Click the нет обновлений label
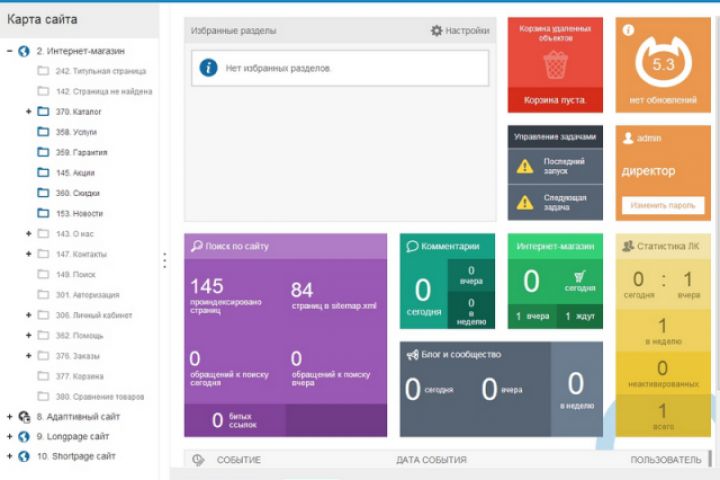 click(x=663, y=100)
